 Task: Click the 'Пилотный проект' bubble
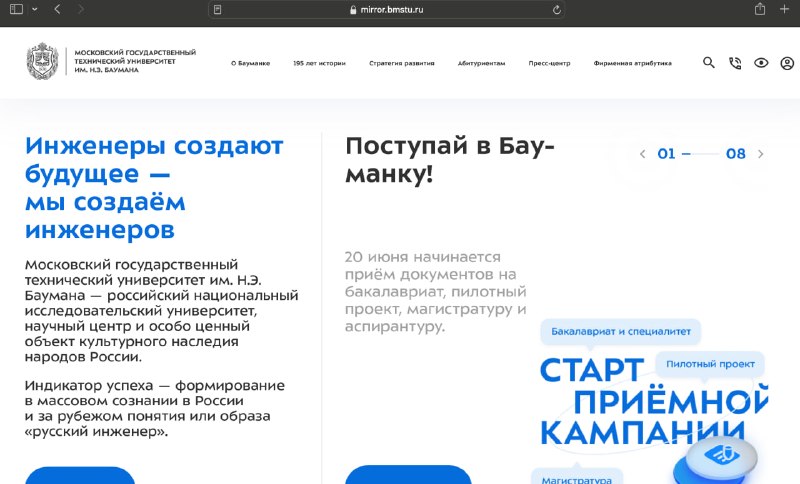tap(710, 364)
